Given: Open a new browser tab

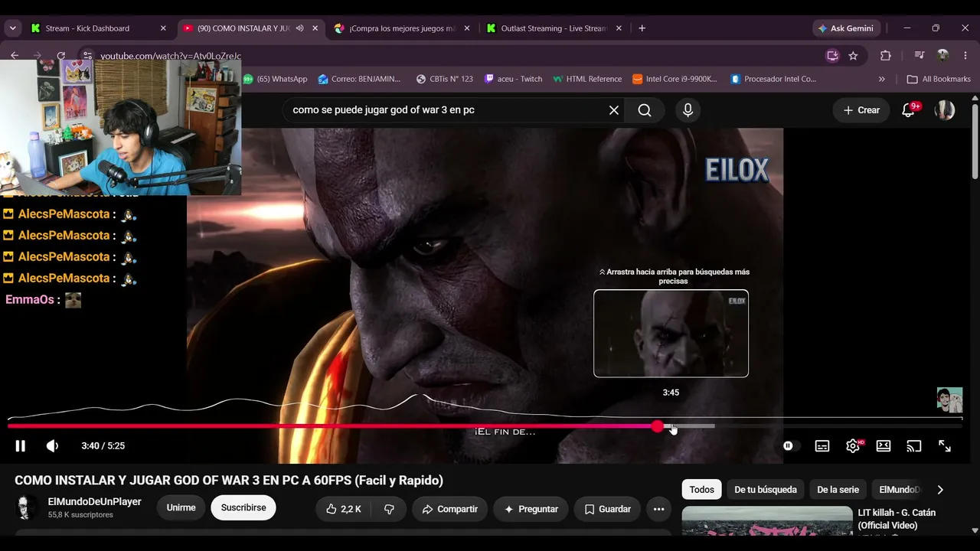Looking at the screenshot, I should tap(642, 28).
